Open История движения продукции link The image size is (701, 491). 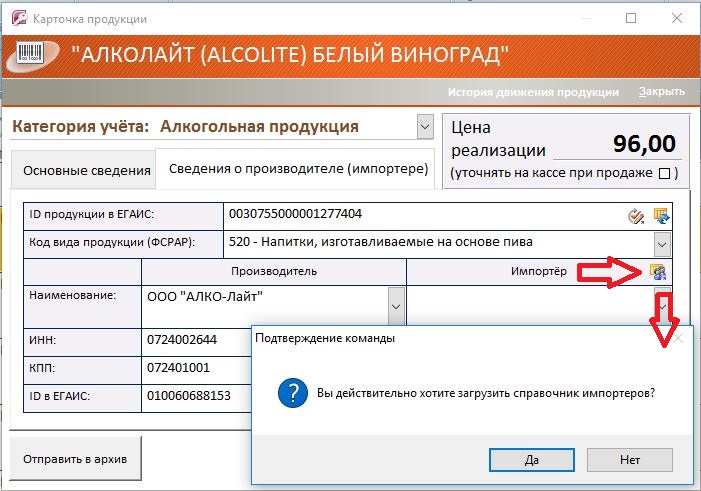point(533,92)
